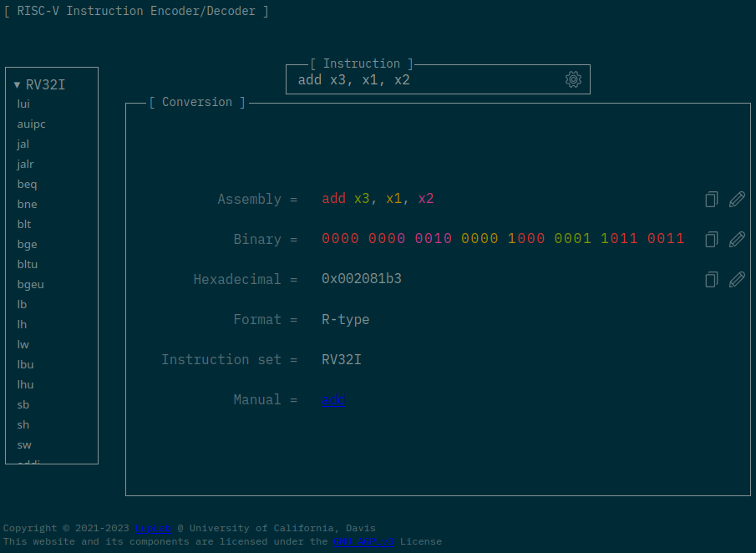Click the Instruction input field

(426, 80)
